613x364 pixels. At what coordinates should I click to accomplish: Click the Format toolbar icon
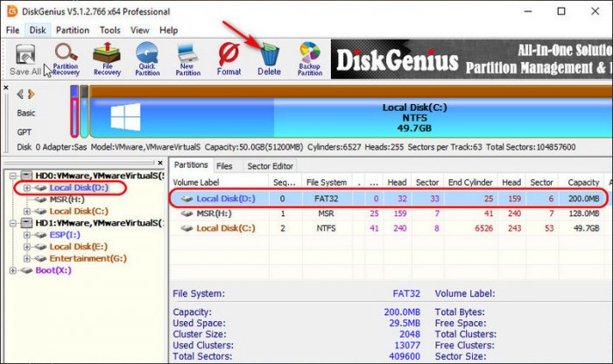point(229,59)
